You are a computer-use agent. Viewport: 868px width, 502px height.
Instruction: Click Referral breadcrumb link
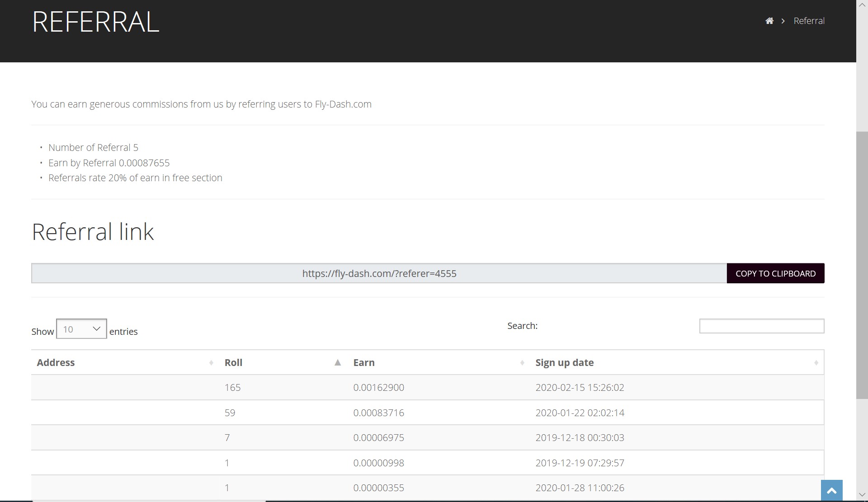(809, 21)
